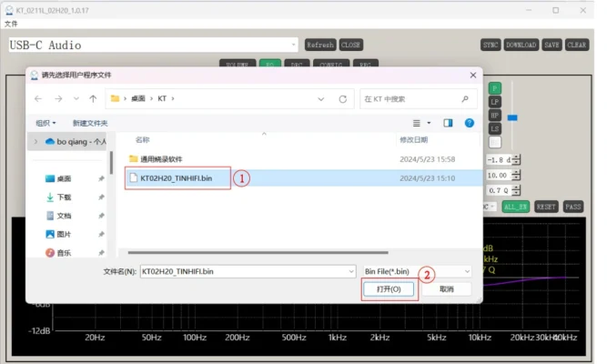Click the 取消 cancel button

tap(446, 288)
